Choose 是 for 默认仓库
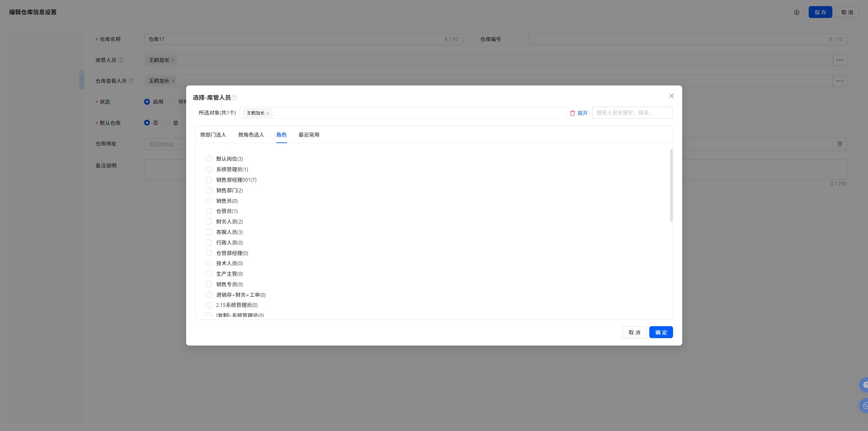The image size is (868, 431). [167, 123]
